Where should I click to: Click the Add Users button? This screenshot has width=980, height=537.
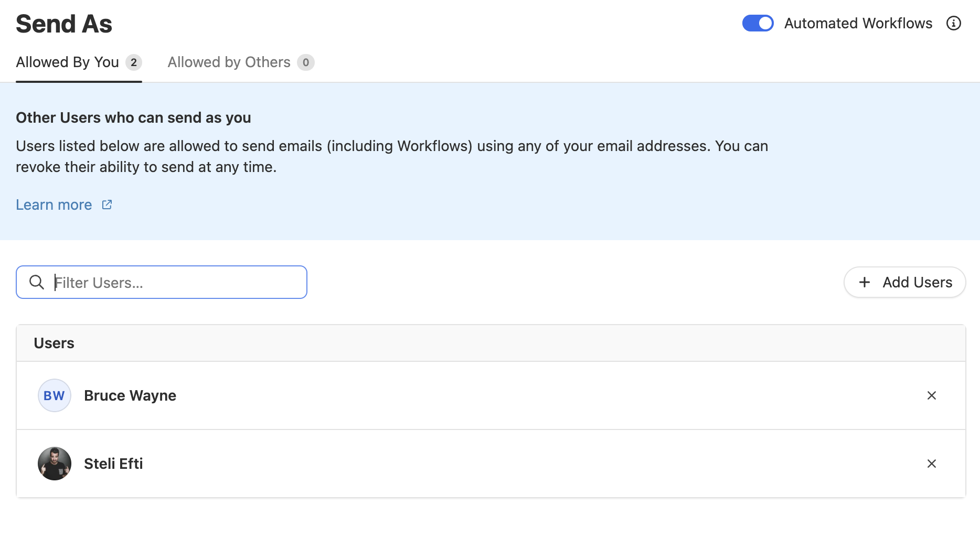904,282
